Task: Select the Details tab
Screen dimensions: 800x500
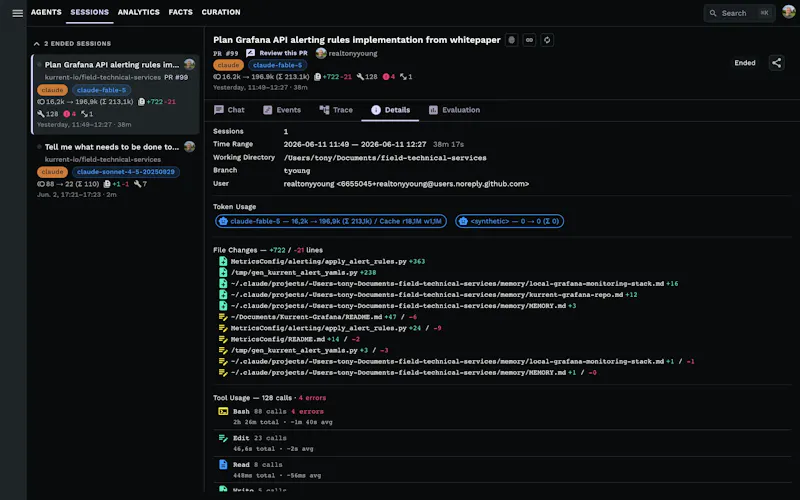Action: [390, 110]
